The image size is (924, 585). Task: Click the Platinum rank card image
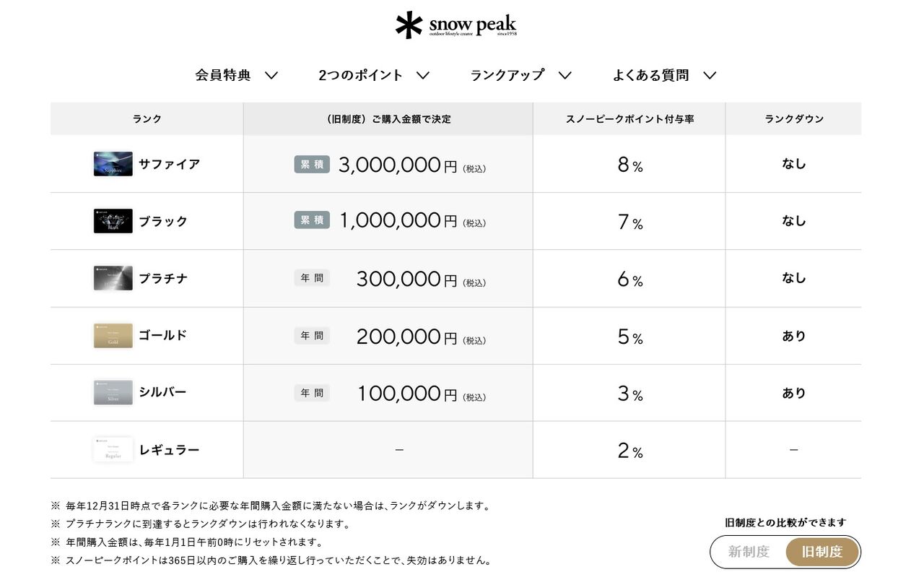(x=113, y=278)
